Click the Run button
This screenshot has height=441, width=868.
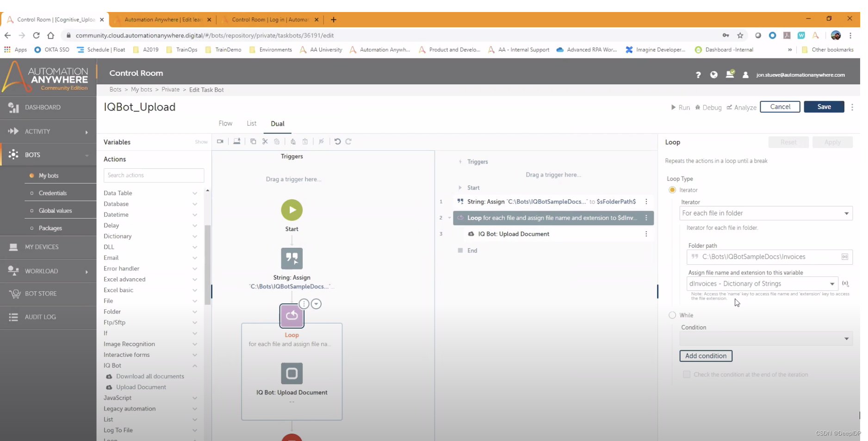click(x=680, y=107)
